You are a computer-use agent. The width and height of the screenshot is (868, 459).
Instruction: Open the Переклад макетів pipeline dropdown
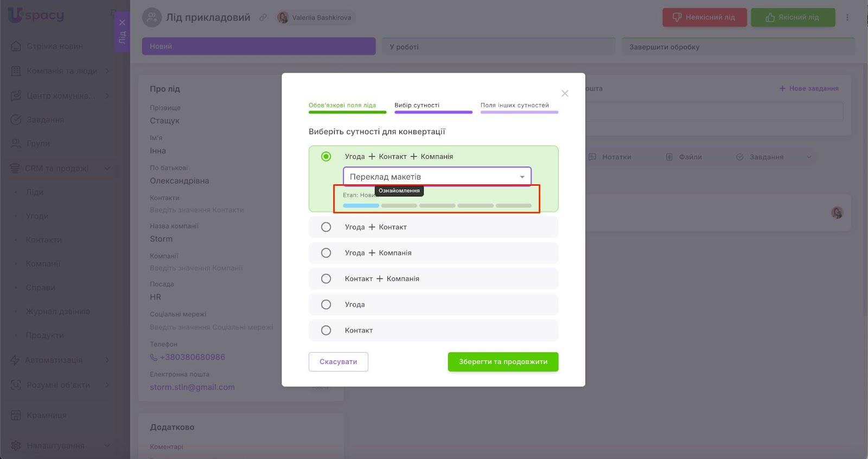pos(437,176)
